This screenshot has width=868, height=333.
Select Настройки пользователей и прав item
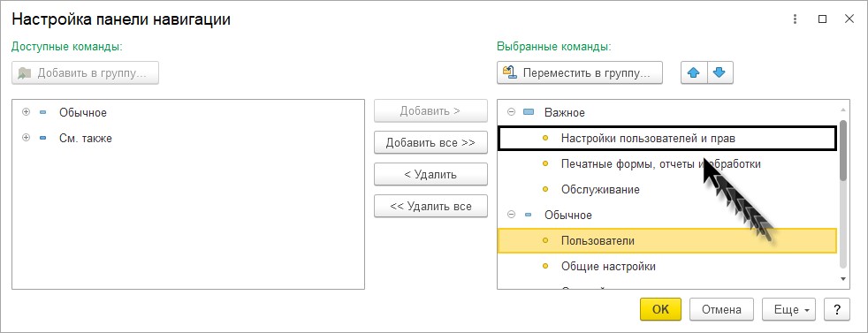pos(648,139)
